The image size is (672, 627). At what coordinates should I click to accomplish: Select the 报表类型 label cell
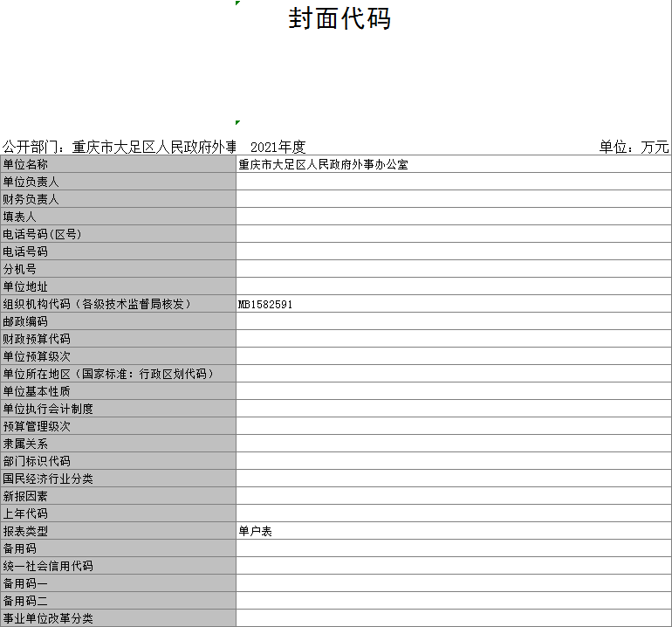[x=119, y=531]
